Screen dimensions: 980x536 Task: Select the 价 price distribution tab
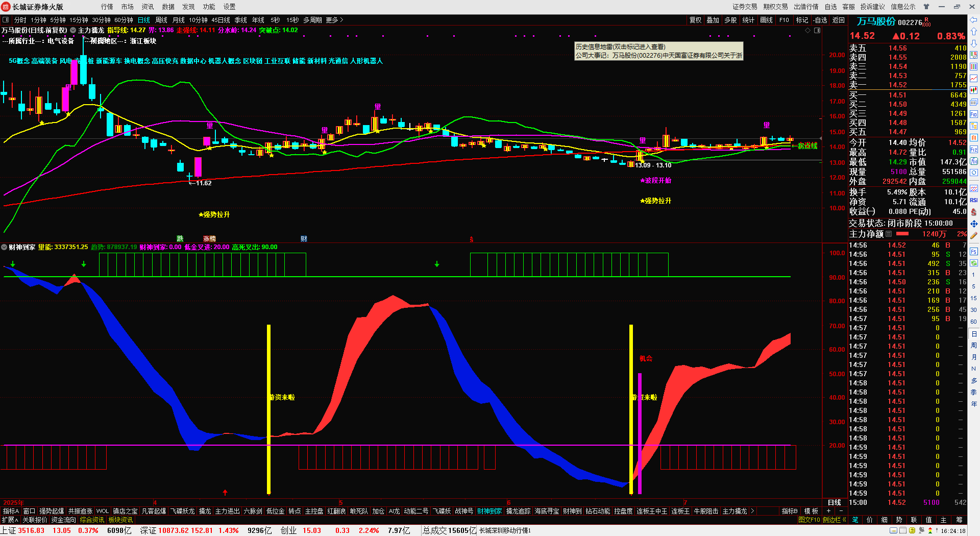pyautogui.click(x=870, y=520)
